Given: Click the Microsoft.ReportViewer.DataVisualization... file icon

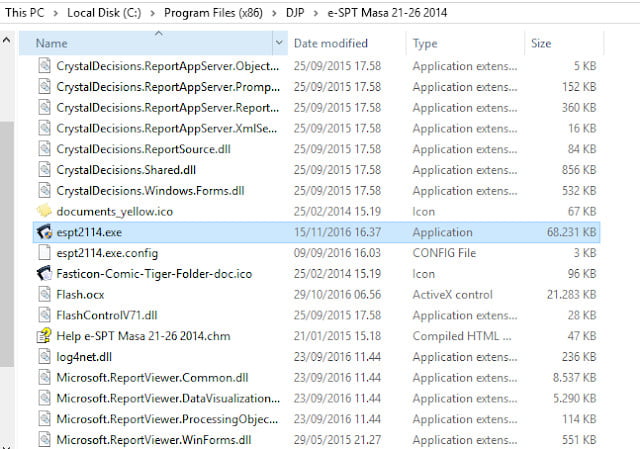Looking at the screenshot, I should [x=44, y=398].
